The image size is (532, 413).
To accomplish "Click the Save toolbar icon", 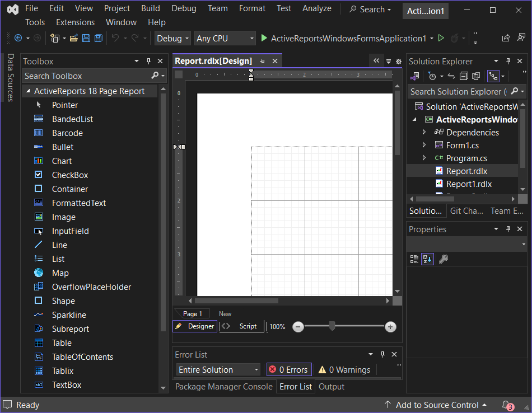I will pos(86,38).
